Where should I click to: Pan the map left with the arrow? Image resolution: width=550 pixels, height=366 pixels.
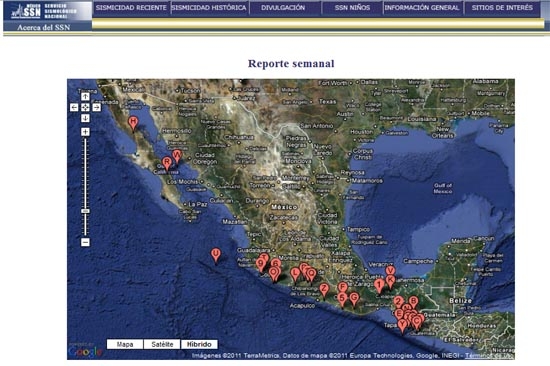(x=74, y=107)
